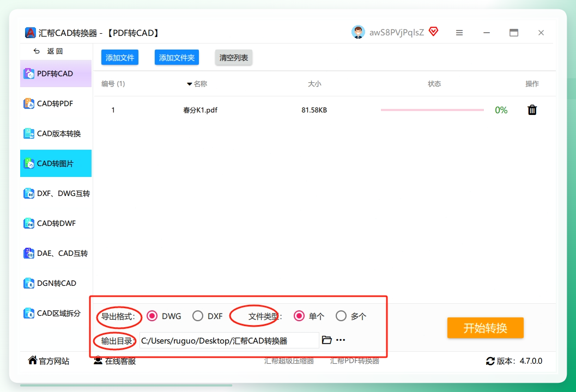
Task: Click the row number 1 cell
Action: 113,110
